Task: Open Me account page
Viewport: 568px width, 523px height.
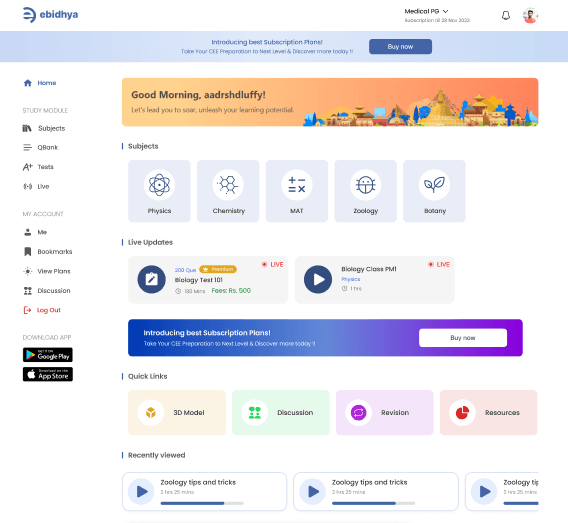Action: 35,232
